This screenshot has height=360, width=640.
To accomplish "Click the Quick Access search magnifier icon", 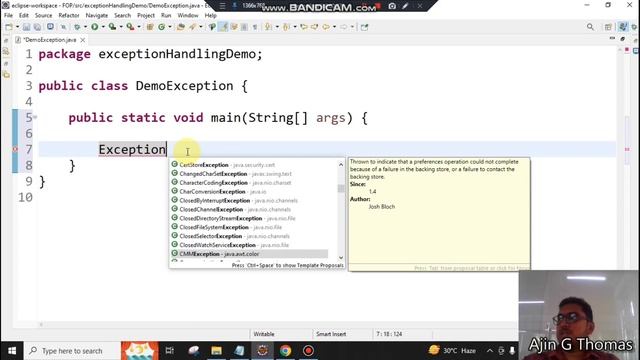I will tap(590, 27).
